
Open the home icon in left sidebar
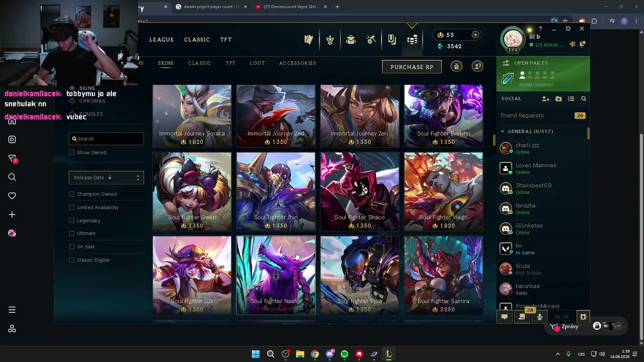pos(12,121)
